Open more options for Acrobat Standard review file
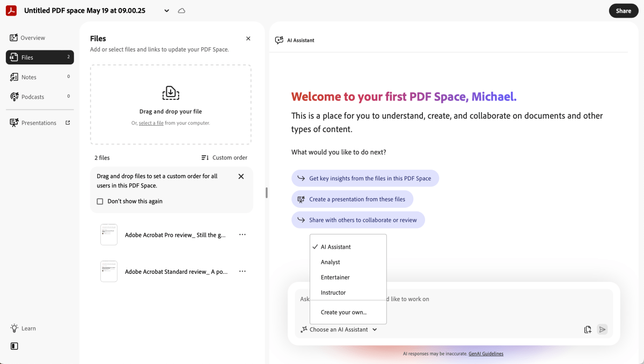The width and height of the screenshot is (644, 364). click(243, 271)
